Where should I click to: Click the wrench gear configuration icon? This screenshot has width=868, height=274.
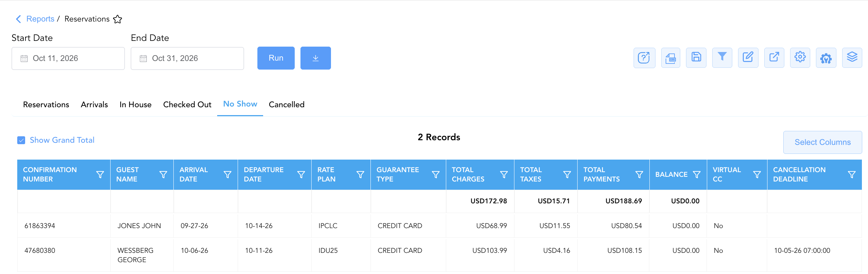(826, 58)
